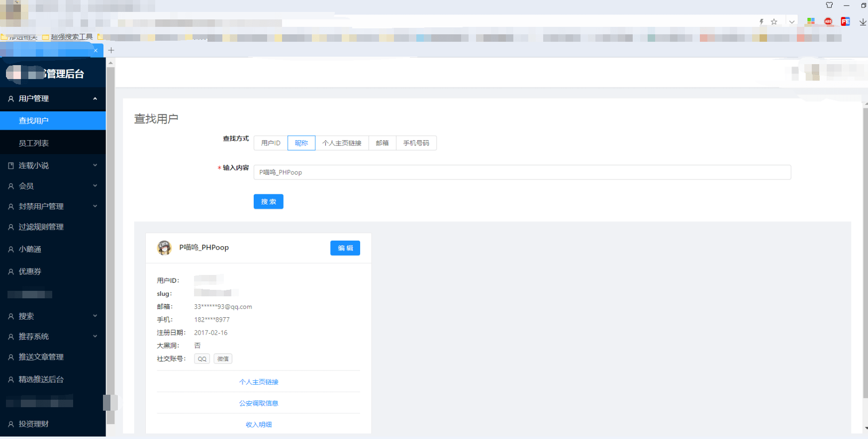The image size is (868, 439).
Task: Click the 优惠券 sidebar icon
Action: (11, 271)
